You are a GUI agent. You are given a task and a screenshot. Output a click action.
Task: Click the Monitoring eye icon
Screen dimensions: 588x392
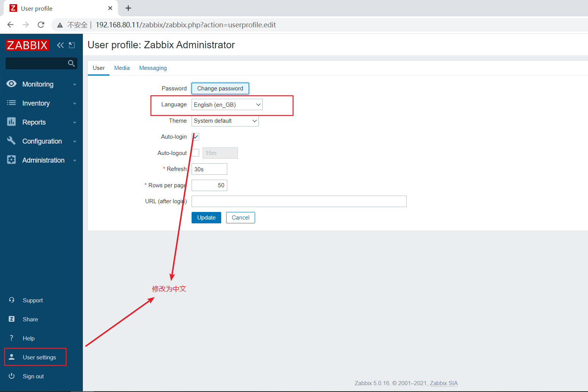click(x=11, y=84)
